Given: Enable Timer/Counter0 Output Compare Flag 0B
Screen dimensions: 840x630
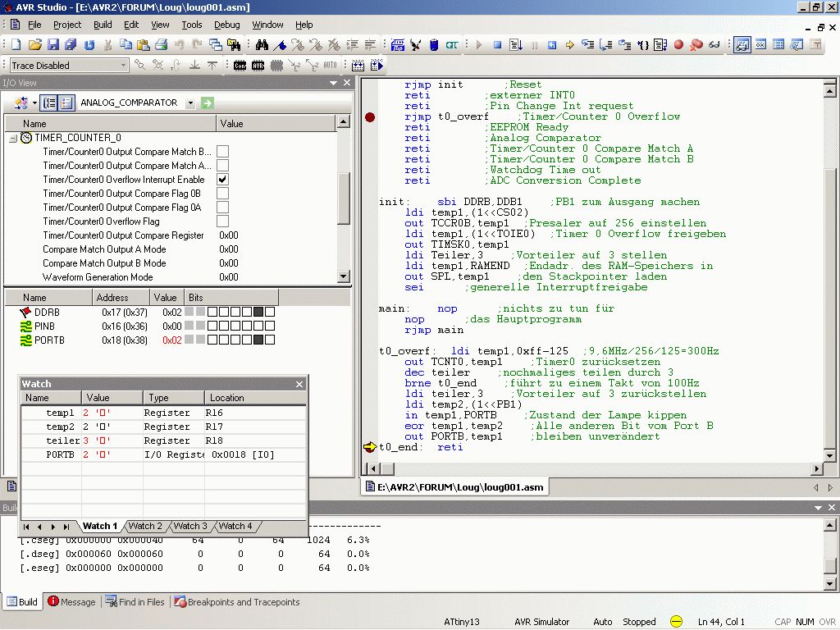Looking at the screenshot, I should click(x=222, y=194).
